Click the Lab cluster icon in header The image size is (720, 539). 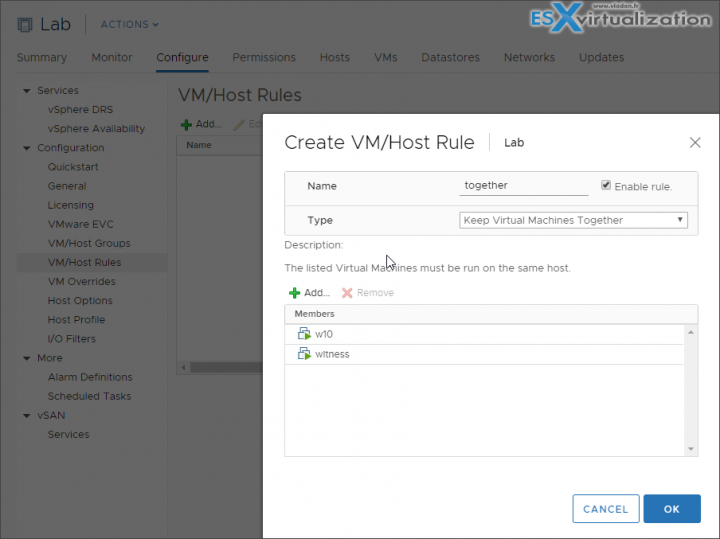(x=26, y=24)
